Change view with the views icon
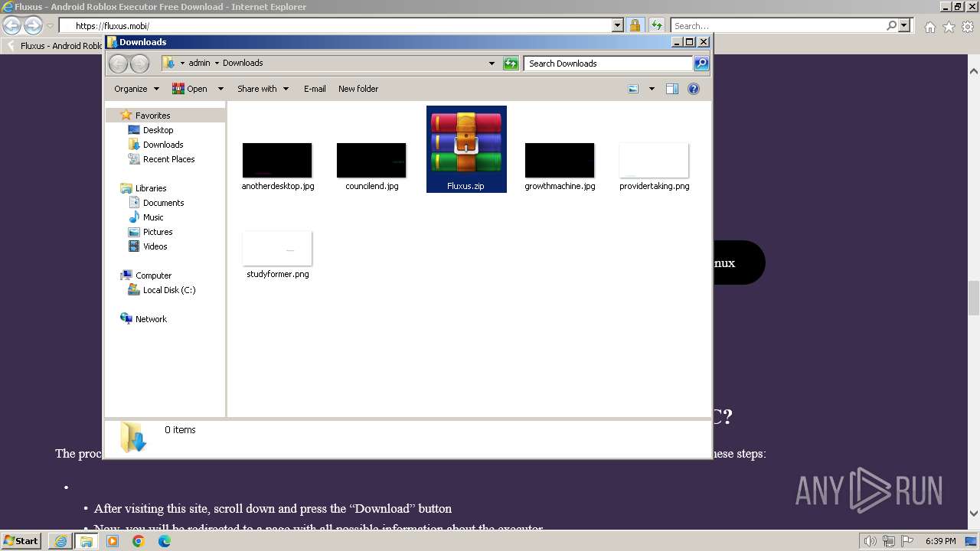 633,89
